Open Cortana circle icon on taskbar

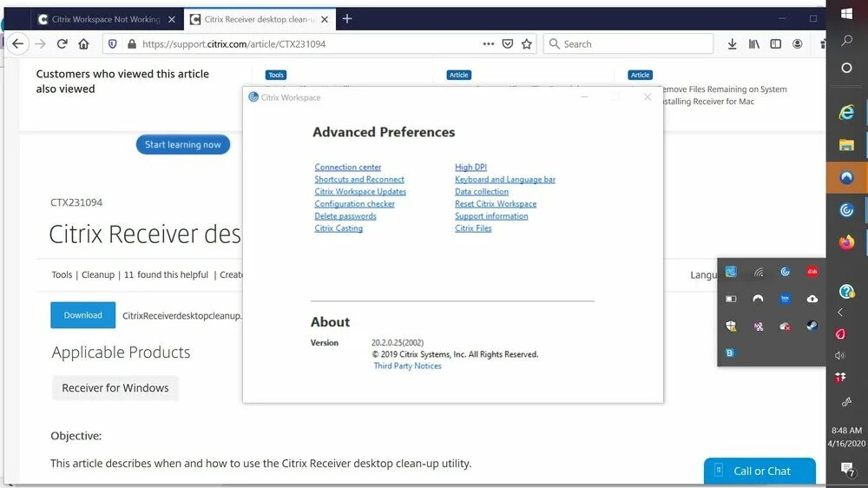(x=846, y=68)
